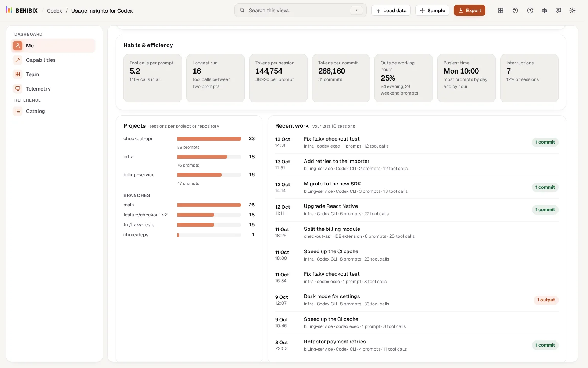Select the 'feature/checkout-v2' branch row

pyautogui.click(x=189, y=215)
